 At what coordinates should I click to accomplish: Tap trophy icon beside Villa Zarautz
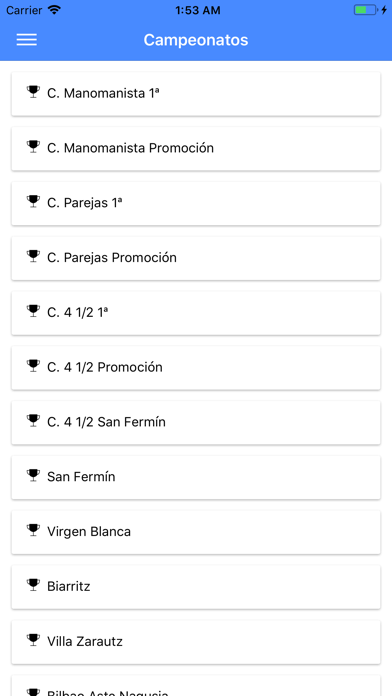33,640
